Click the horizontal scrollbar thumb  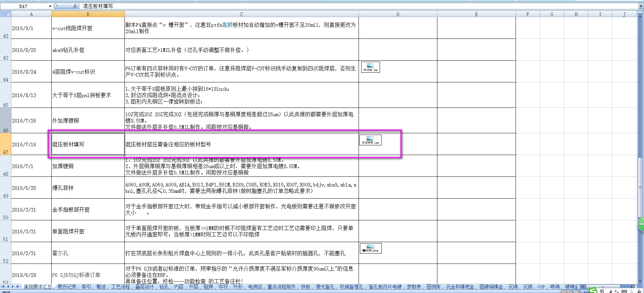(603, 287)
